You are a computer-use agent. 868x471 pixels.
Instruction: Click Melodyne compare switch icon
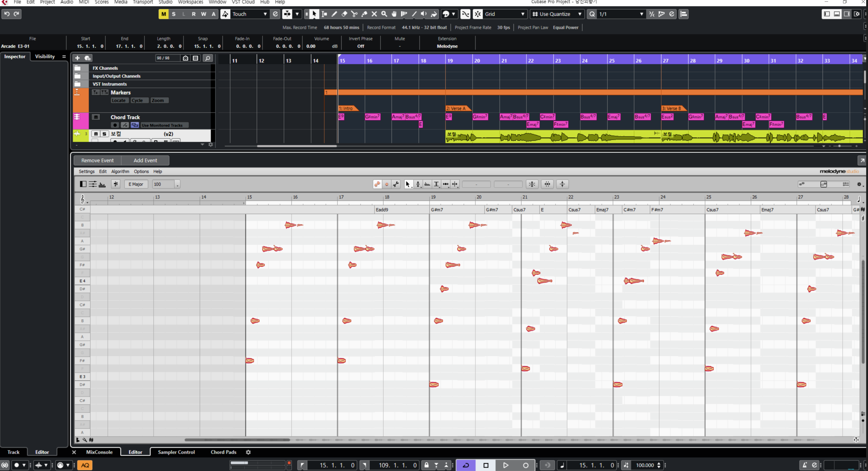tap(115, 184)
